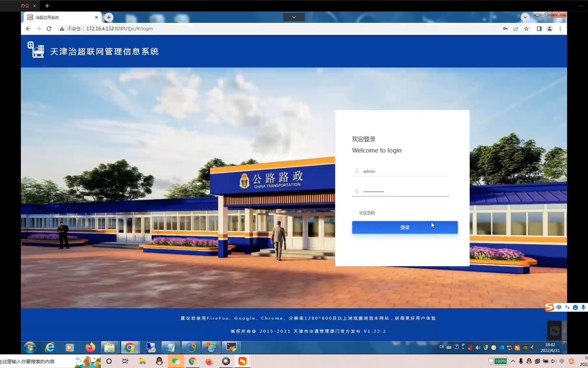Close the 治超应用系统 tab
588x368 pixels.
click(96, 17)
